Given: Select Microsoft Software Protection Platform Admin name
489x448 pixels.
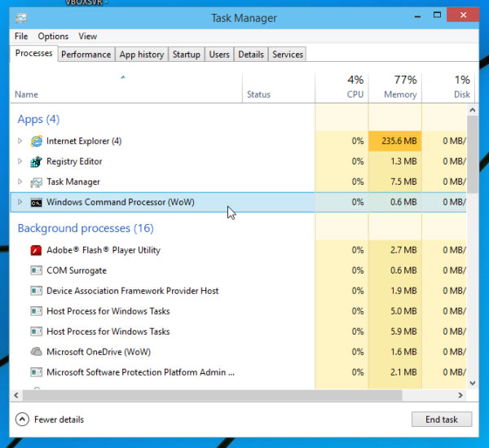Looking at the screenshot, I should click(x=140, y=372).
